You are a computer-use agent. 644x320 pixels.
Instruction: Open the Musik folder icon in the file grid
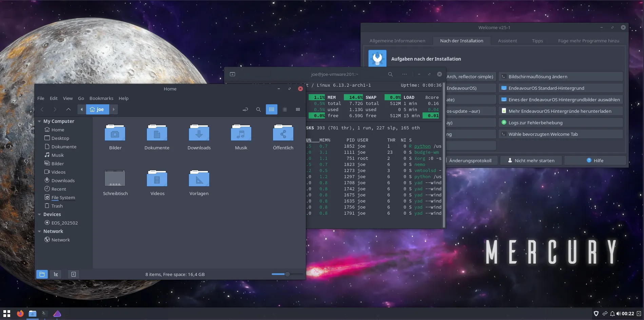click(241, 133)
